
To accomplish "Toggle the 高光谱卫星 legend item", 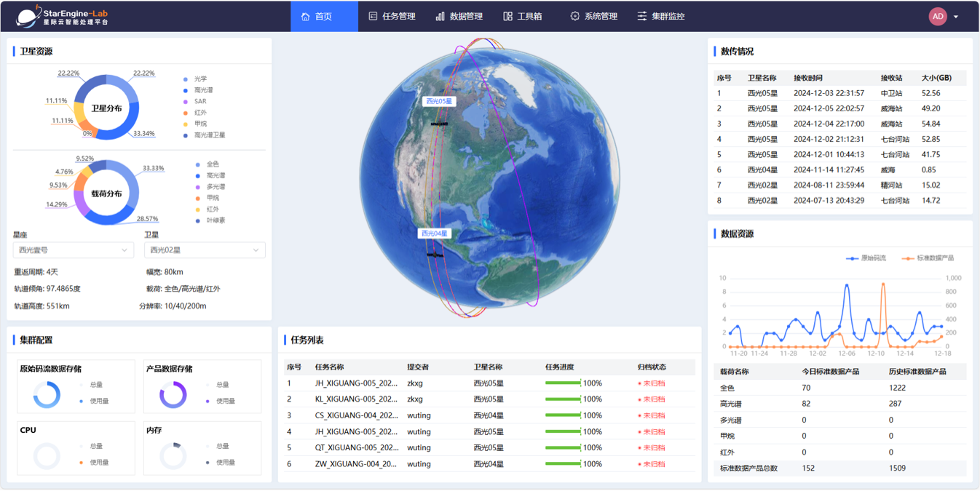I will [204, 135].
